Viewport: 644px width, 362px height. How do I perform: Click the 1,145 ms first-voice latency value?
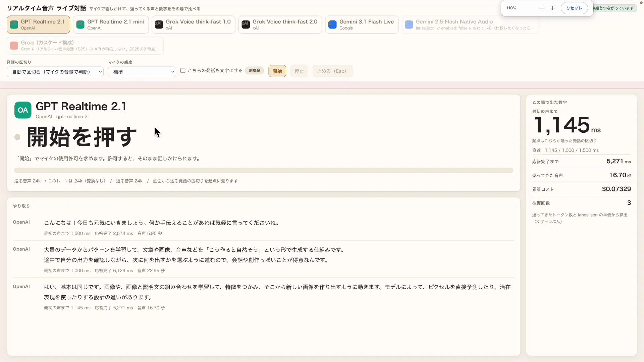tap(567, 125)
